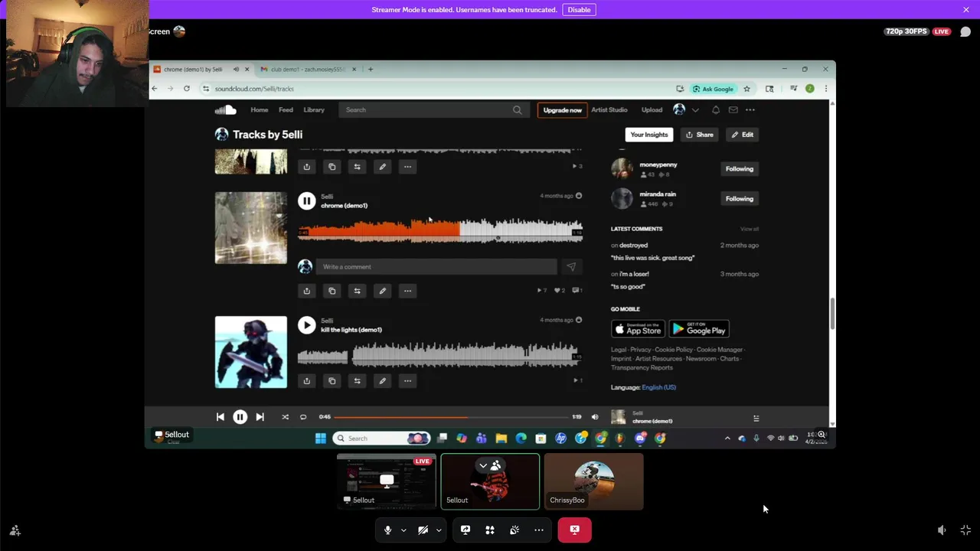Share the chrome (demo1) track
Viewport: 980px width, 551px height.
pyautogui.click(x=307, y=291)
